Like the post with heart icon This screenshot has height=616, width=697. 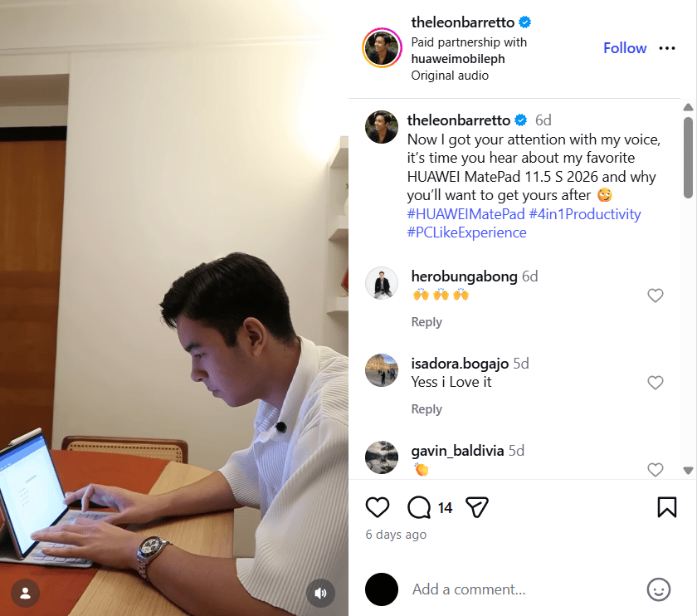[377, 507]
